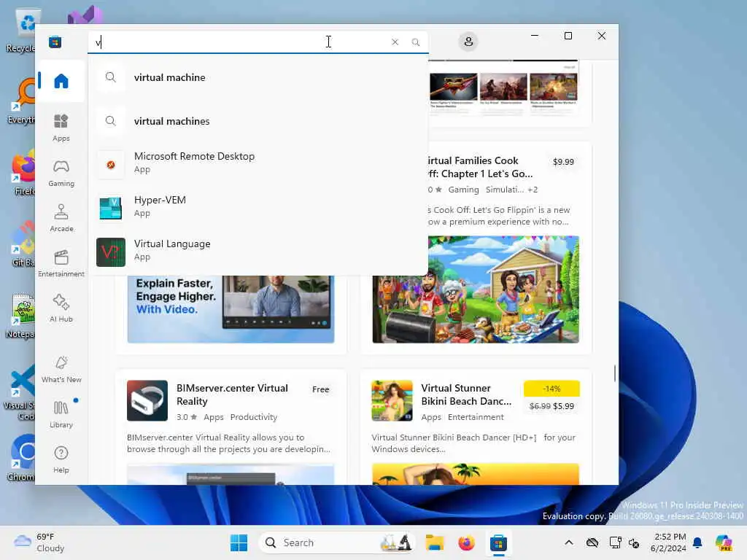Click the BIMserver.center VR headset icon
Screen dimensions: 747x560
[x=147, y=400]
